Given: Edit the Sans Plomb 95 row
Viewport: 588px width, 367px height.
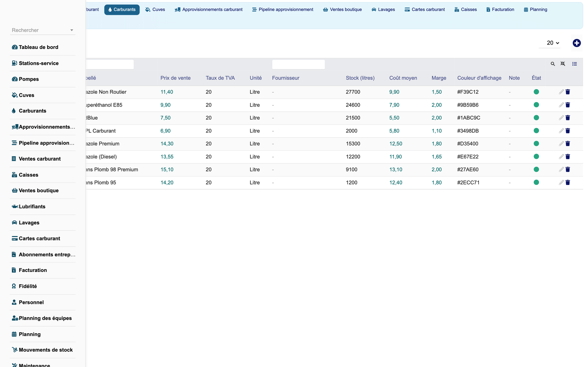Looking at the screenshot, I should tap(561, 183).
